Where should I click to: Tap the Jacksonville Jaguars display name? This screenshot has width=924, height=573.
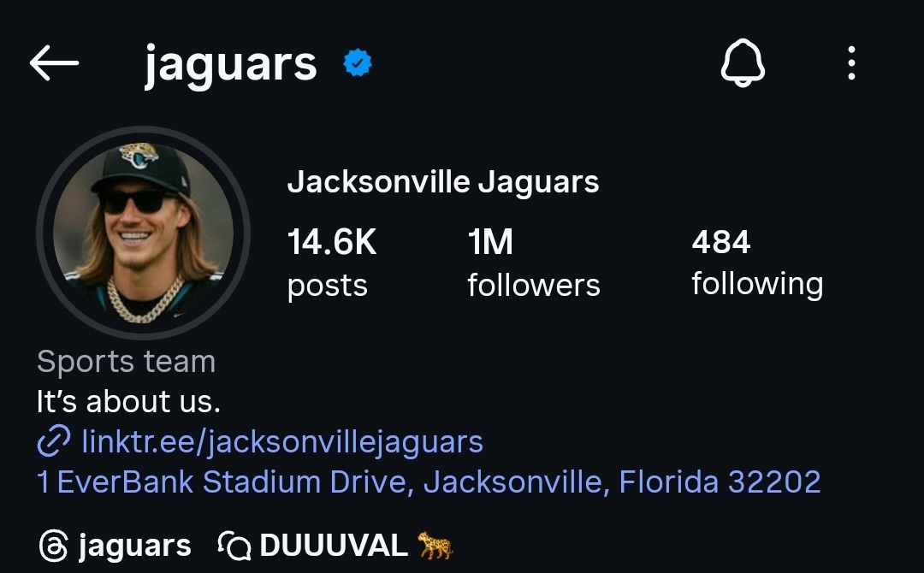(x=443, y=182)
